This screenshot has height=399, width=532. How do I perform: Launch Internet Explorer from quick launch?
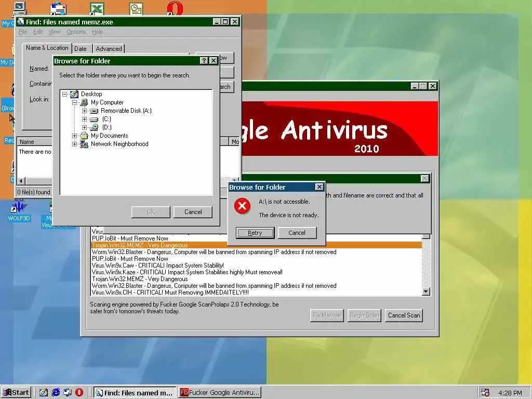(x=56, y=393)
